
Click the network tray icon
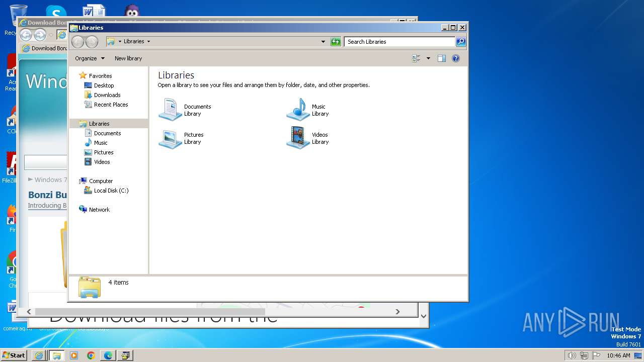tap(584, 355)
